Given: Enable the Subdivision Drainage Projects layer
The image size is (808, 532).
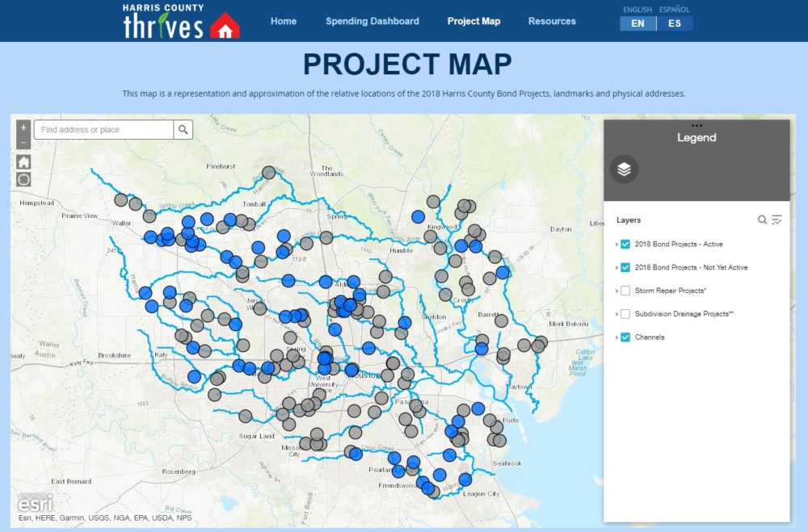Looking at the screenshot, I should [625, 314].
